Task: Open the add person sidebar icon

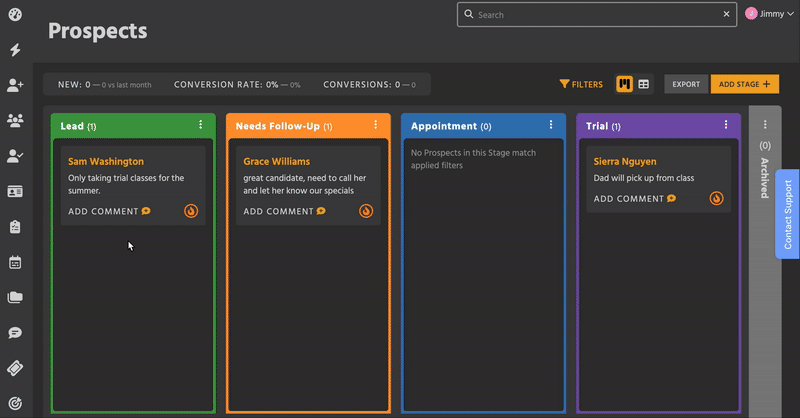Action: point(15,86)
